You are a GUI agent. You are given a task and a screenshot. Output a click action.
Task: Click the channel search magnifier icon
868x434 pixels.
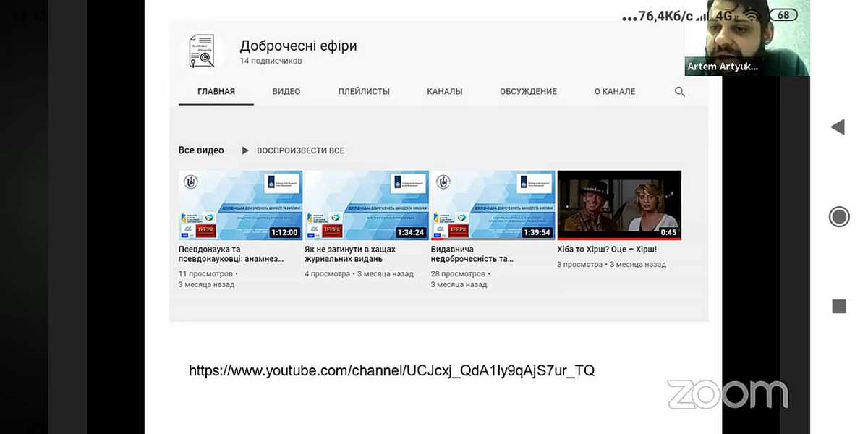679,92
